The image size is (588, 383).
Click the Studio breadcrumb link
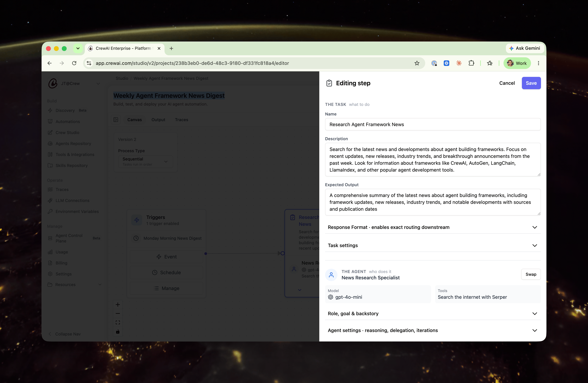(122, 78)
